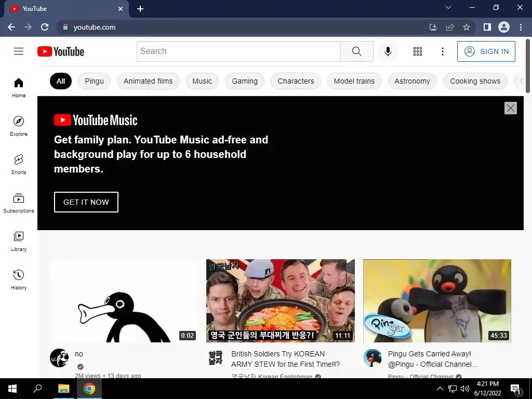
Task: Click the install app icon in address bar
Action: point(433,27)
